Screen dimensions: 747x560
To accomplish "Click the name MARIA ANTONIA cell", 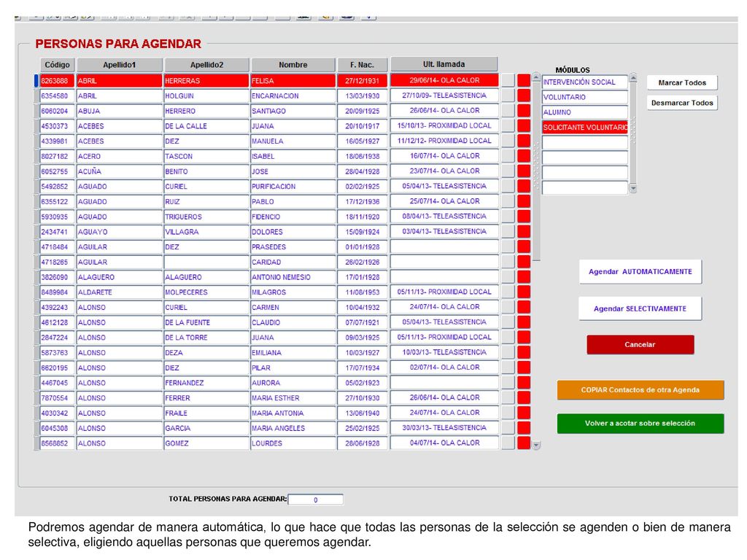I will click(x=293, y=413).
